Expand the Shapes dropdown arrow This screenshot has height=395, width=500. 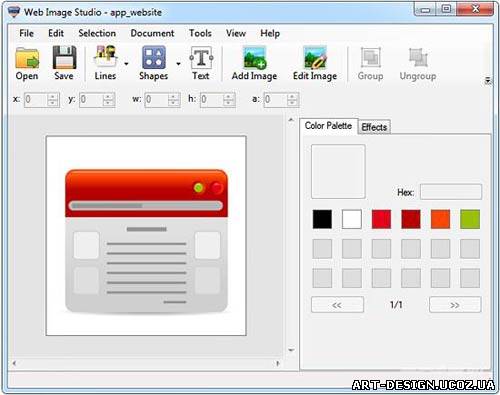coord(179,63)
